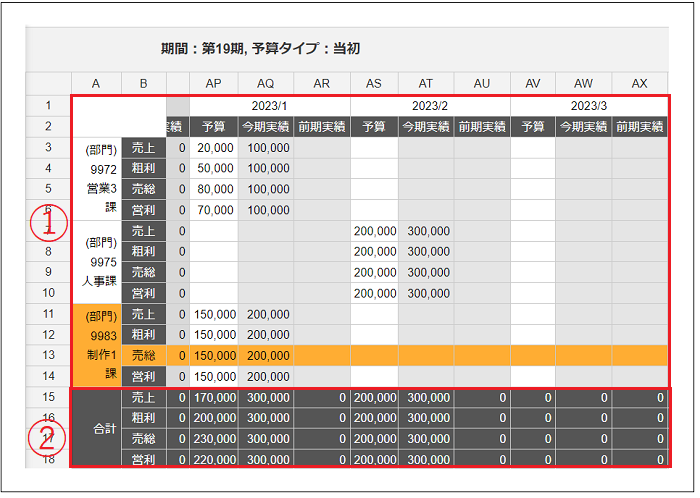Select column header AS
This screenshot has height=498, width=700.
pos(374,83)
